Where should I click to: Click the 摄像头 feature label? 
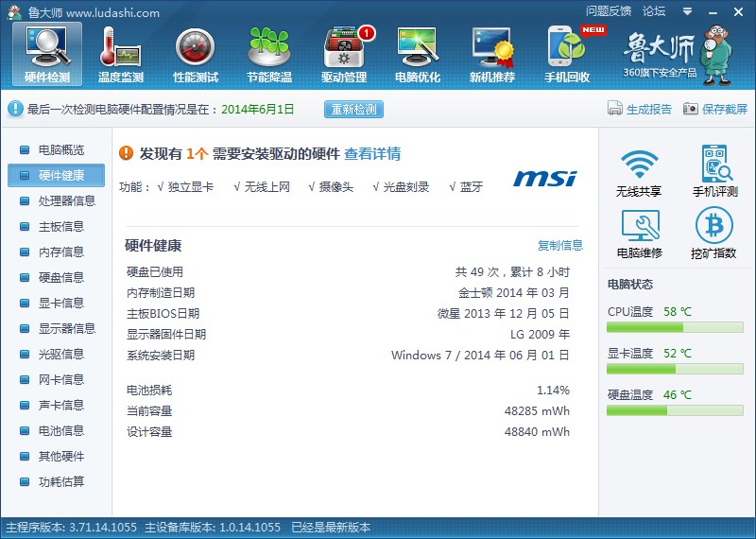click(x=336, y=186)
